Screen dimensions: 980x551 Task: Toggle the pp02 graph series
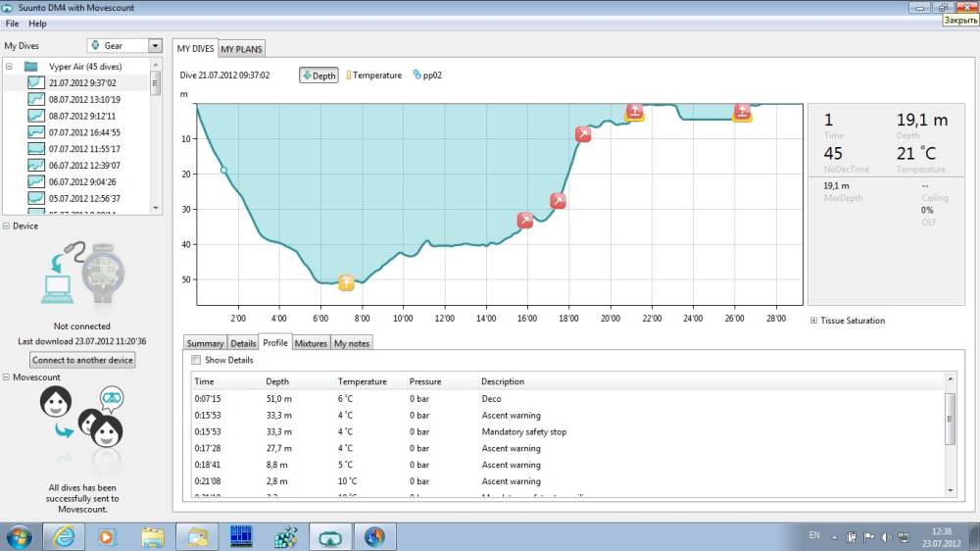(430, 75)
